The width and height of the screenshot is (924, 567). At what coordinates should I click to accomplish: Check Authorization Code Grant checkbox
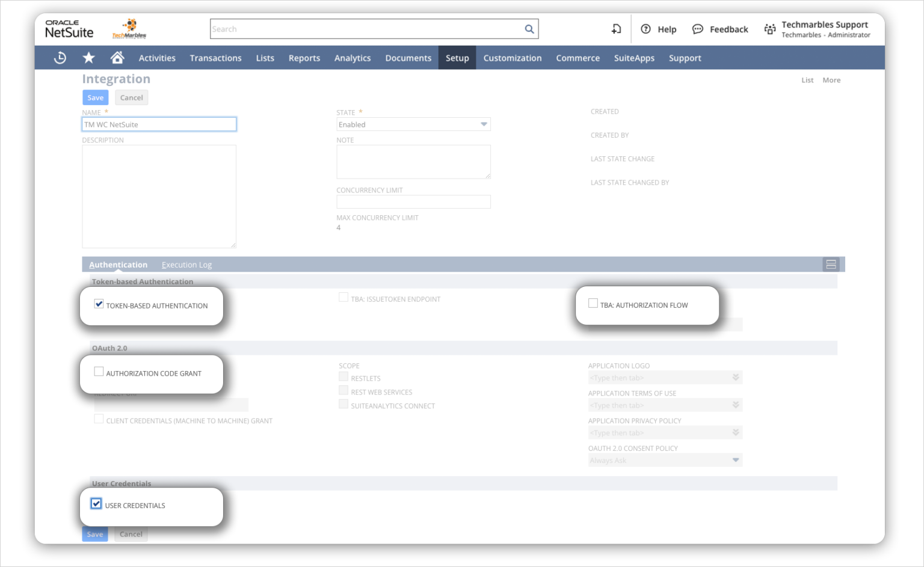99,372
